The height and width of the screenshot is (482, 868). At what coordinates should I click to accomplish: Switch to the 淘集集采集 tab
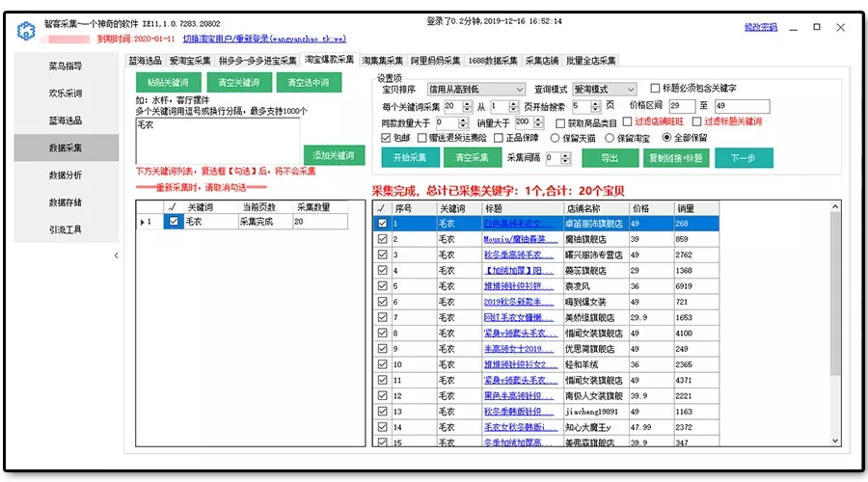[382, 61]
